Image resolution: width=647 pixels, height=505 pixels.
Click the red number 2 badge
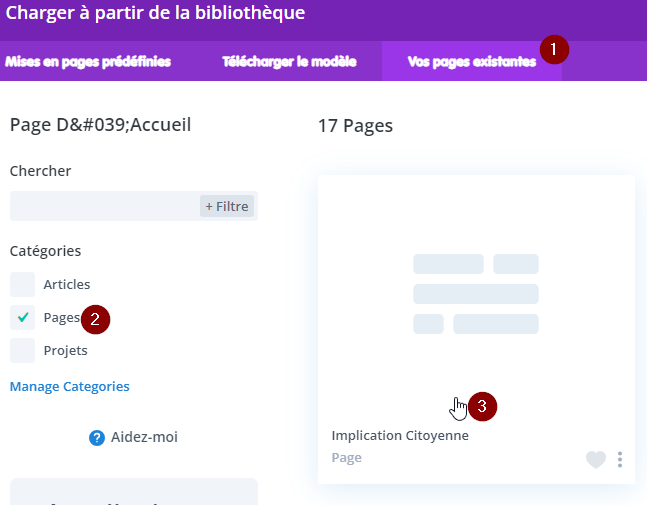[95, 319]
